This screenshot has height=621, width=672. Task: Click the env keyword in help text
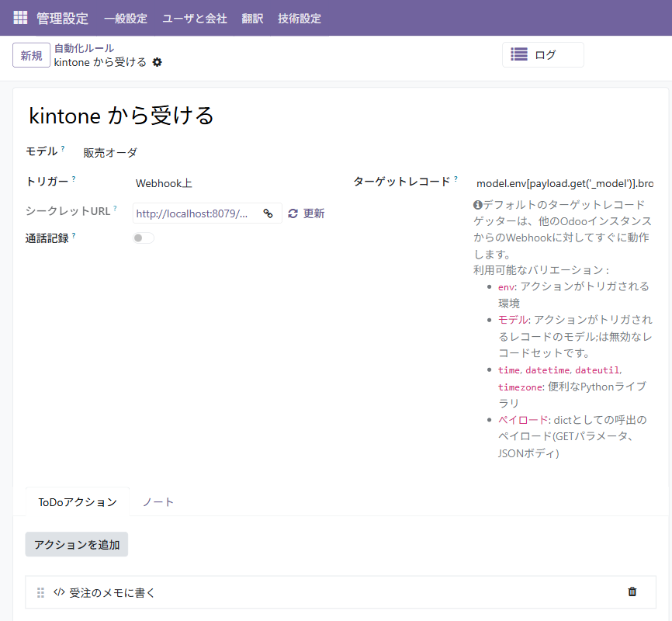point(506,287)
